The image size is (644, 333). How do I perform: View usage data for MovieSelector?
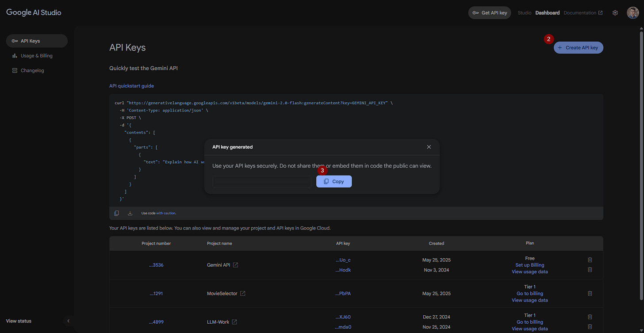(530, 300)
